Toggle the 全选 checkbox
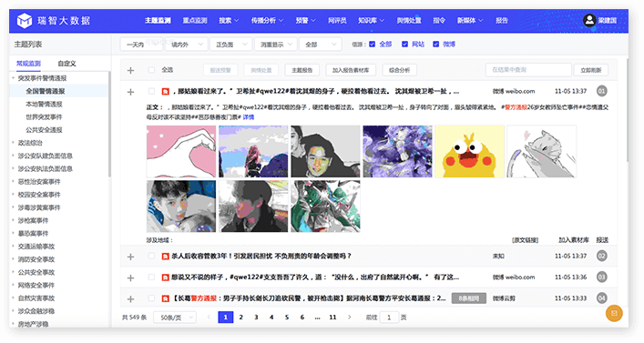This screenshot has width=644, height=343. [151, 70]
